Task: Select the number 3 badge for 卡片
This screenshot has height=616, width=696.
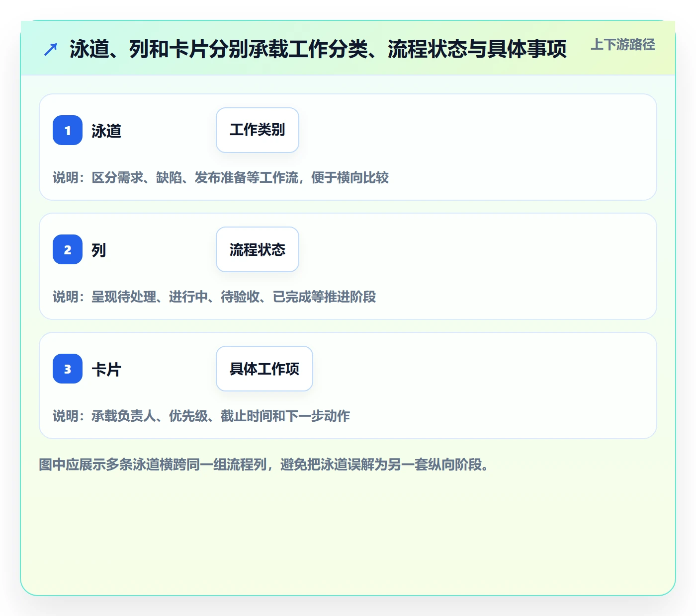Action: click(x=68, y=369)
